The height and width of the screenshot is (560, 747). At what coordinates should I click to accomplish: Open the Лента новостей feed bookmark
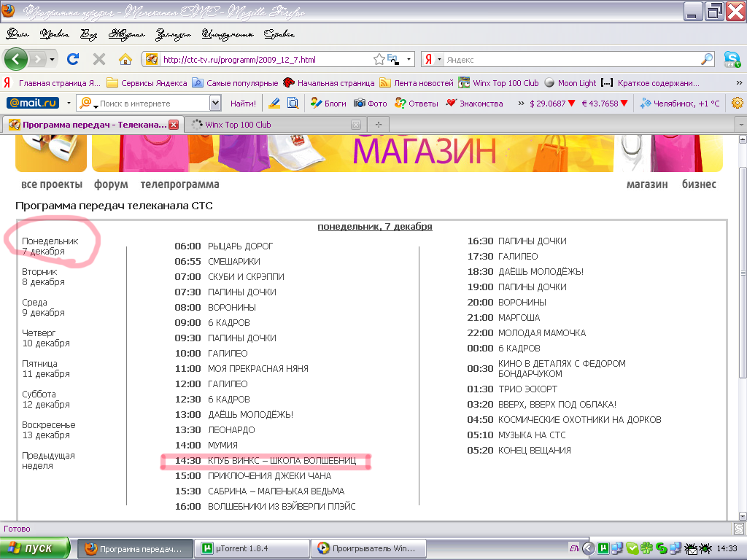click(x=417, y=83)
